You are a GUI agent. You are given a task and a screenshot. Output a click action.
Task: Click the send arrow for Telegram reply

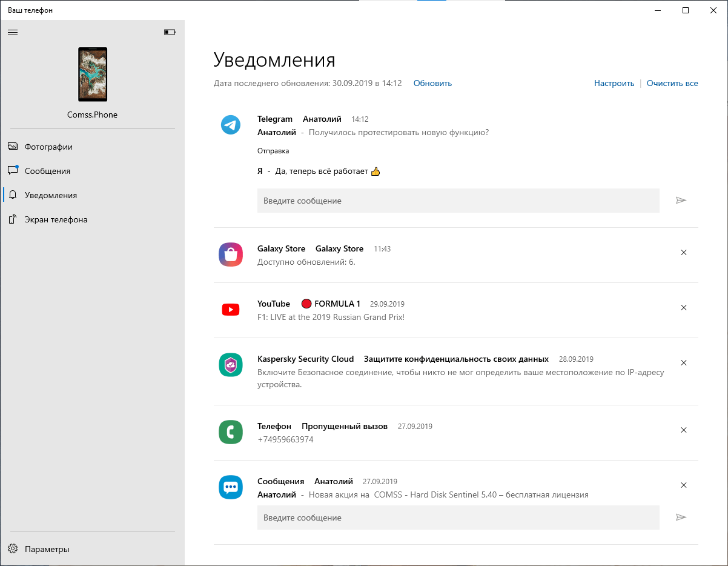pos(681,200)
